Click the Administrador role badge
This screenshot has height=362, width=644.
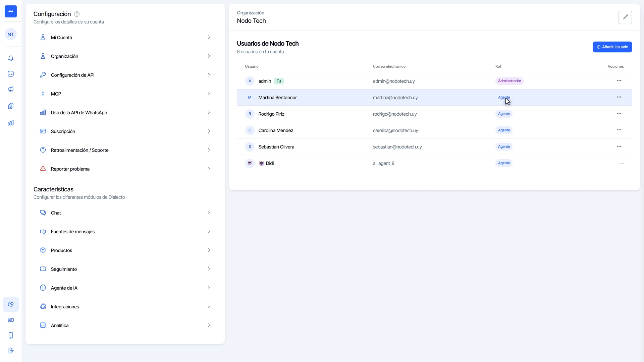coord(509,81)
